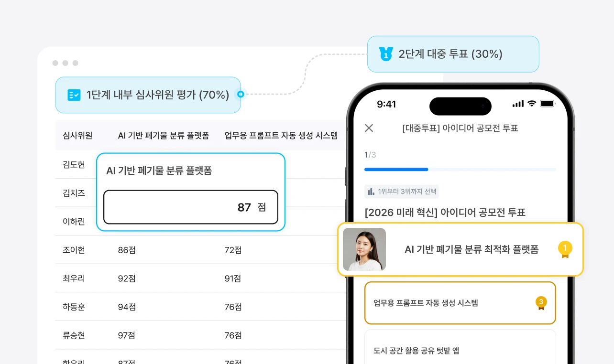
Task: Click the checklist icon on the 1단계 badge
Action: coord(74,95)
